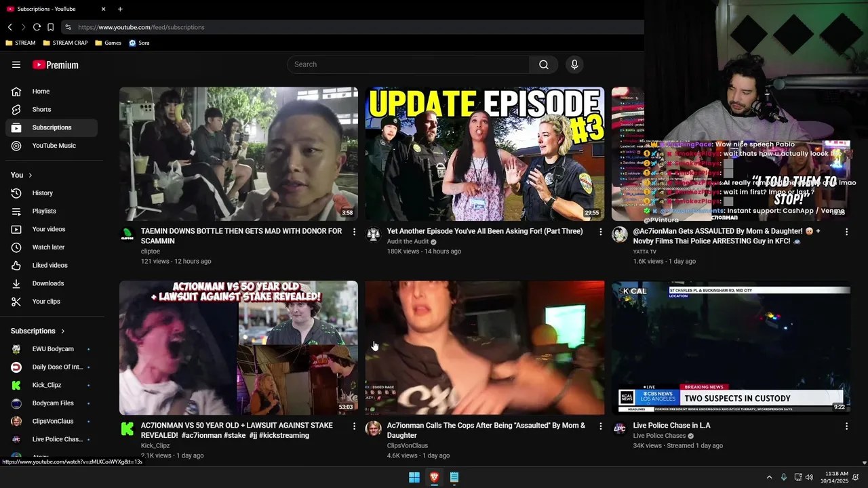This screenshot has width=868, height=488.
Task: Open ClipsVonClaus channel in sidebar
Action: (x=52, y=421)
